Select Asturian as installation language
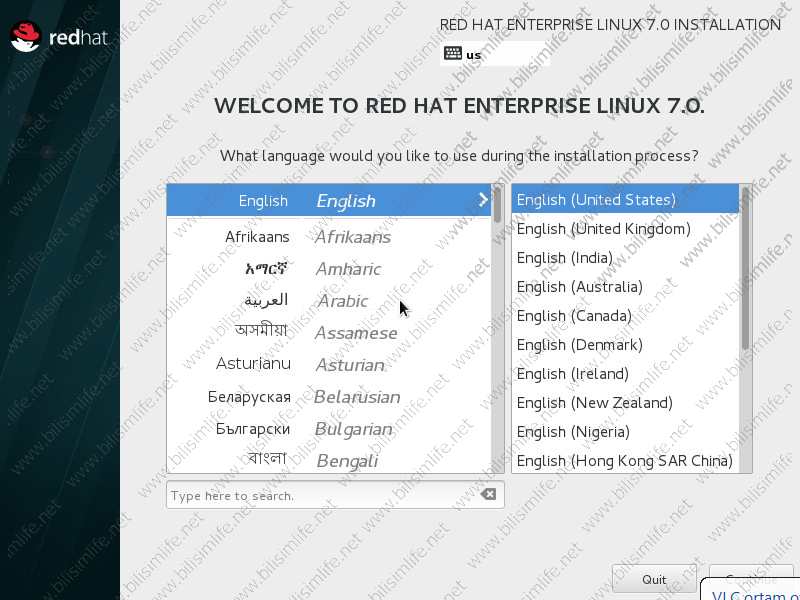This screenshot has height=600, width=800. click(328, 365)
